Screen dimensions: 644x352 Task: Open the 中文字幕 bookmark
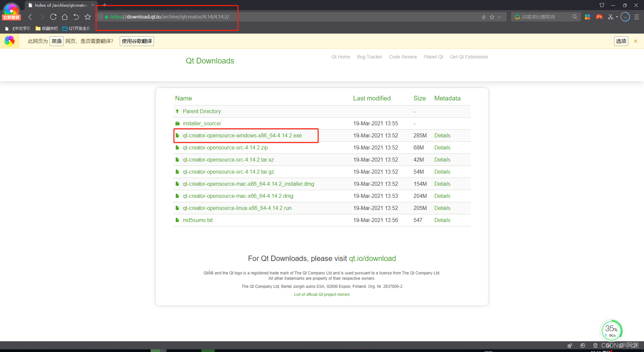18,29
